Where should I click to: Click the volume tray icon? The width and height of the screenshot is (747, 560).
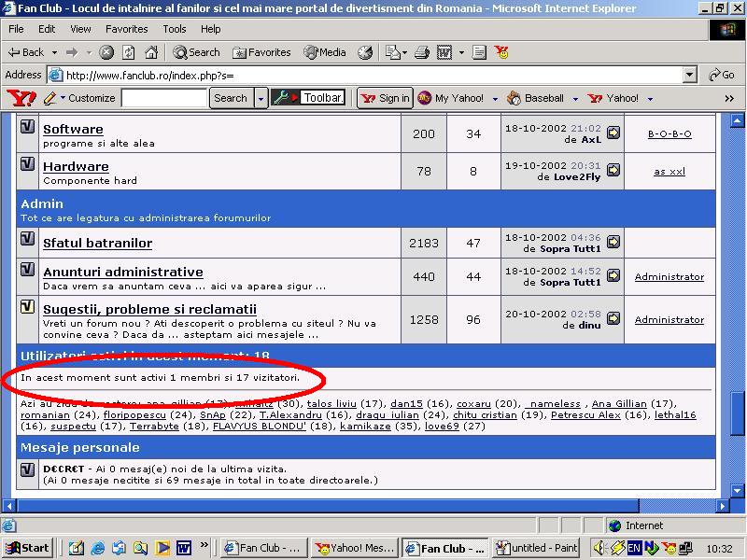pyautogui.click(x=599, y=548)
